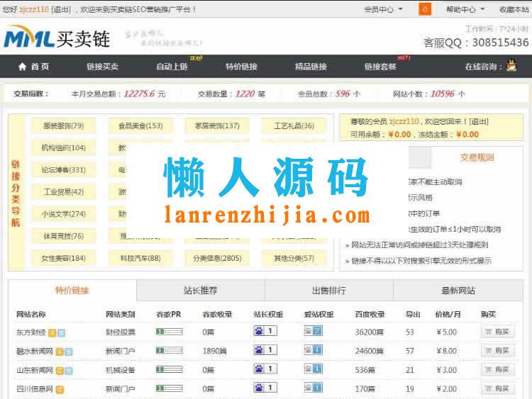Click 退出 link in top bar
532x399 pixels.
(61, 9)
